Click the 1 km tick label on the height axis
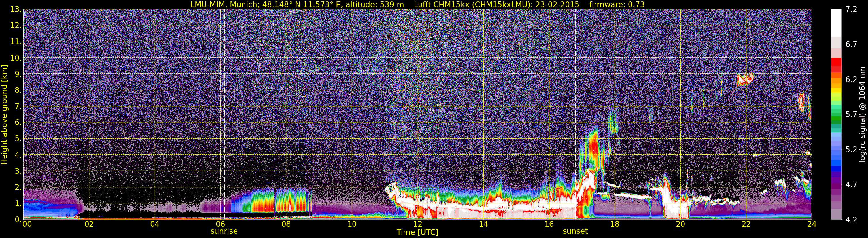Image resolution: width=868 pixels, height=238 pixels. click(x=18, y=203)
